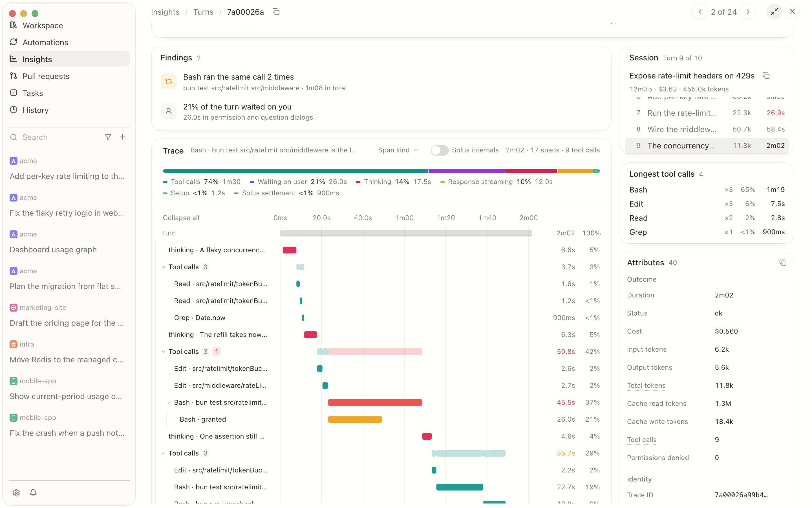Copy the turn ID 7a00026a
Screen dimensions: 812x508
click(x=276, y=12)
